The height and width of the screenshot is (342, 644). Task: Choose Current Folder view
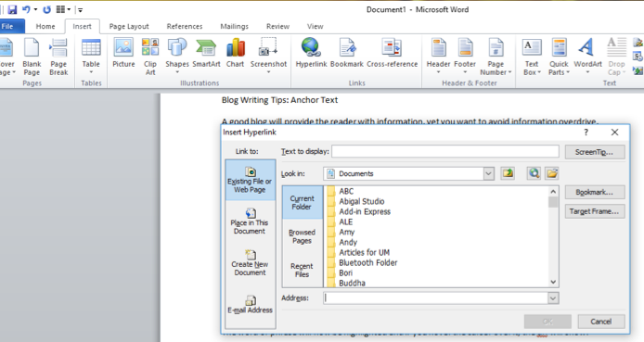(x=302, y=202)
